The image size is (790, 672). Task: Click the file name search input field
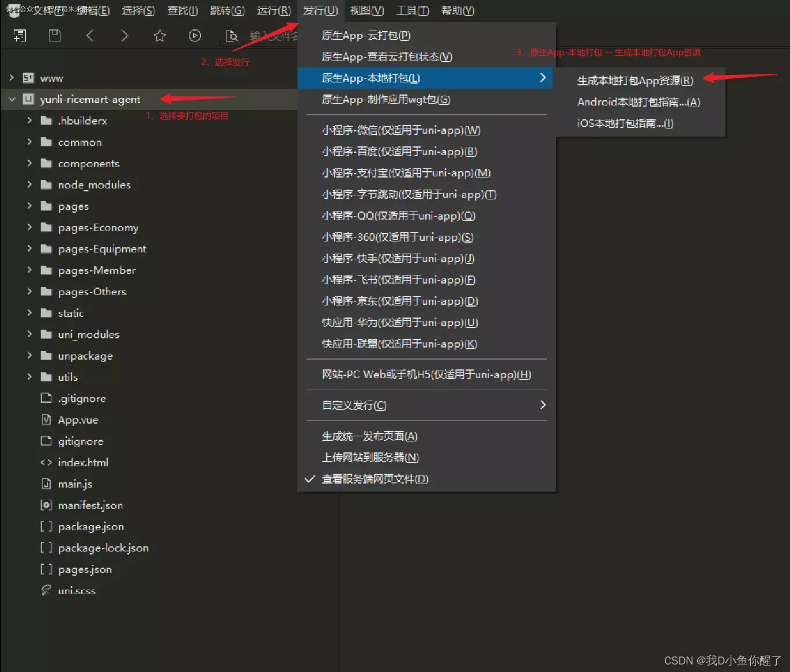274,36
